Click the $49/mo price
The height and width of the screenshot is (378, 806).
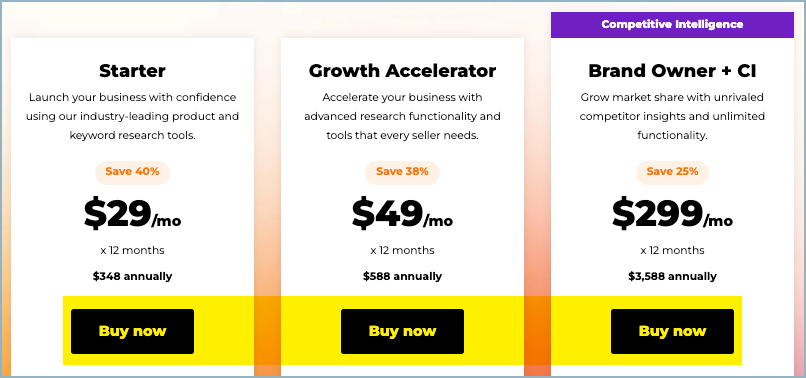point(402,213)
